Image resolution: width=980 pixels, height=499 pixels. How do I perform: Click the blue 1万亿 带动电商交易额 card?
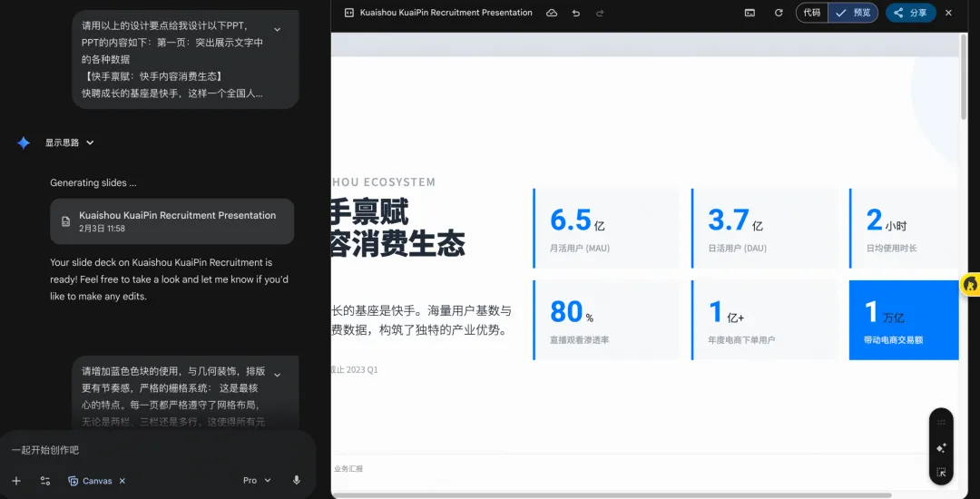pos(904,319)
